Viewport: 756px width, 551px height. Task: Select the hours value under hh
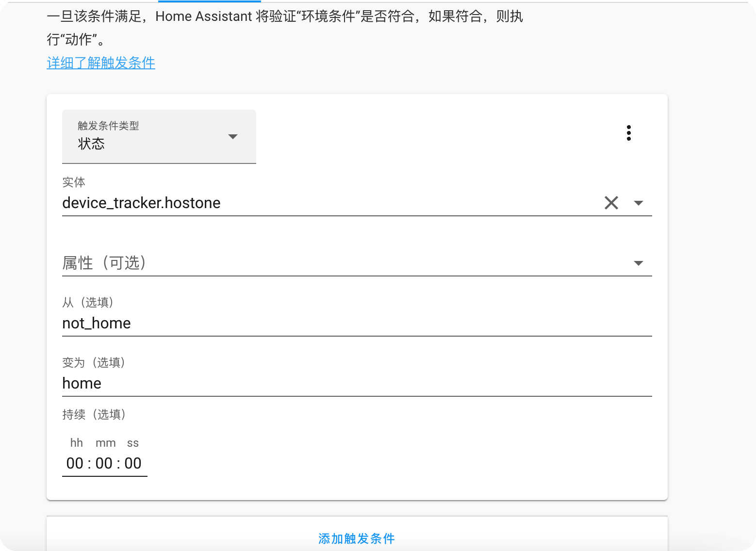pos(75,463)
